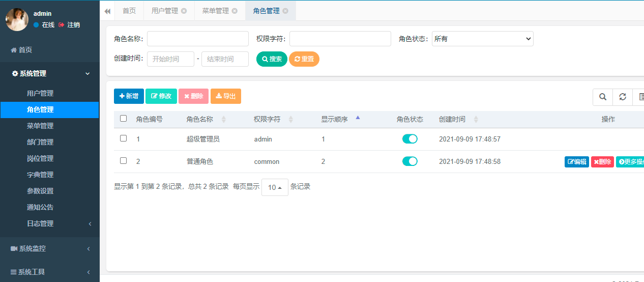Click timestamp 2021-09-09 17:48:57
This screenshot has width=644, height=282.
[470, 139]
